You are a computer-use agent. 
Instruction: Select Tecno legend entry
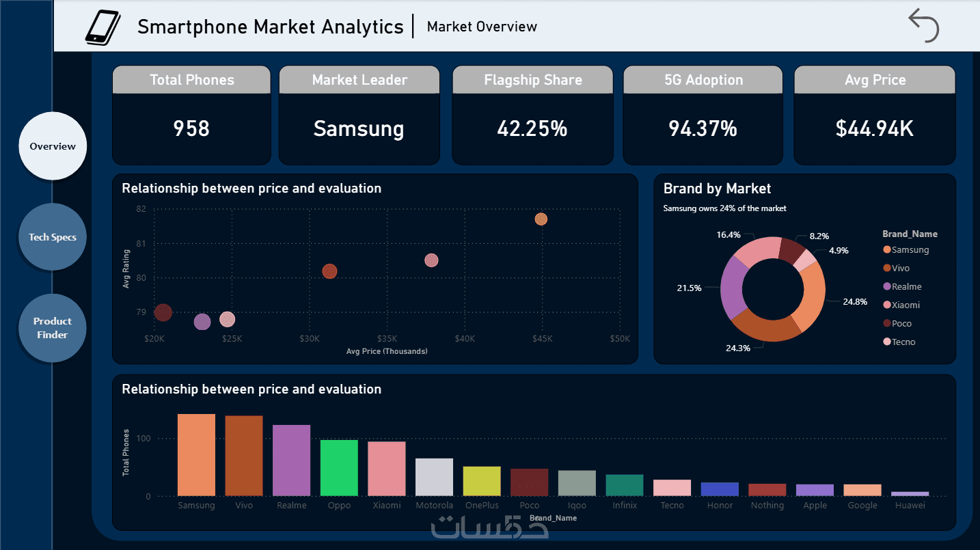[899, 342]
